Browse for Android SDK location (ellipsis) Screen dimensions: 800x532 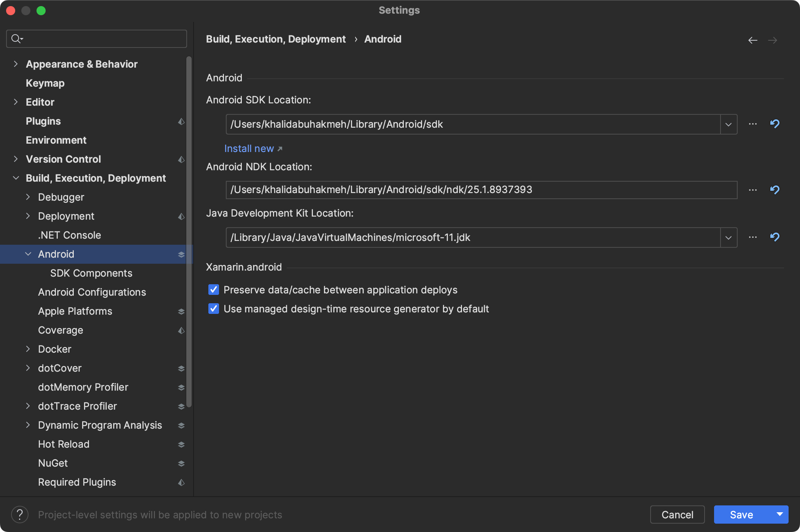tap(752, 124)
